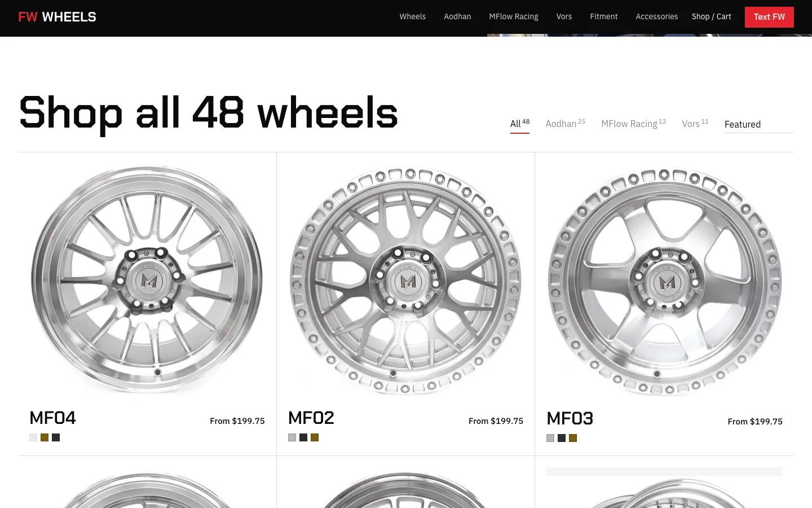This screenshot has width=812, height=508.
Task: Filter wheels by the Vors 11 tab
Action: [x=695, y=124]
